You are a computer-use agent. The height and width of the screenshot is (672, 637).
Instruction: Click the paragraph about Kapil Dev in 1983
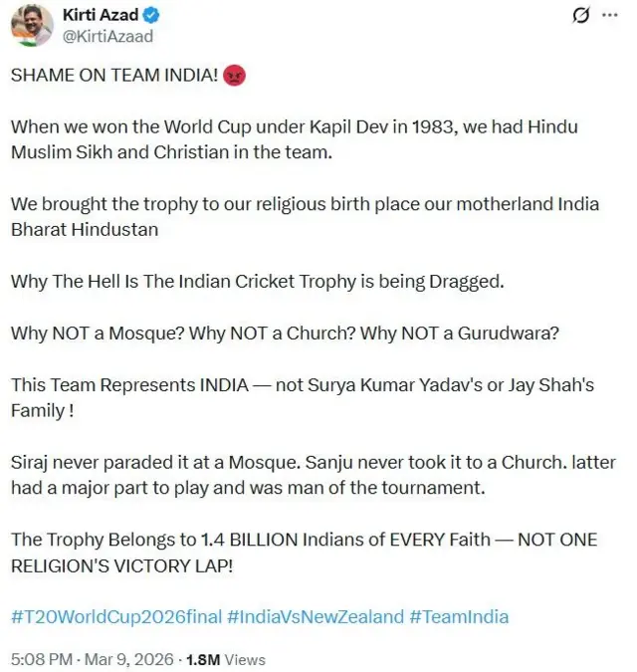click(x=294, y=140)
